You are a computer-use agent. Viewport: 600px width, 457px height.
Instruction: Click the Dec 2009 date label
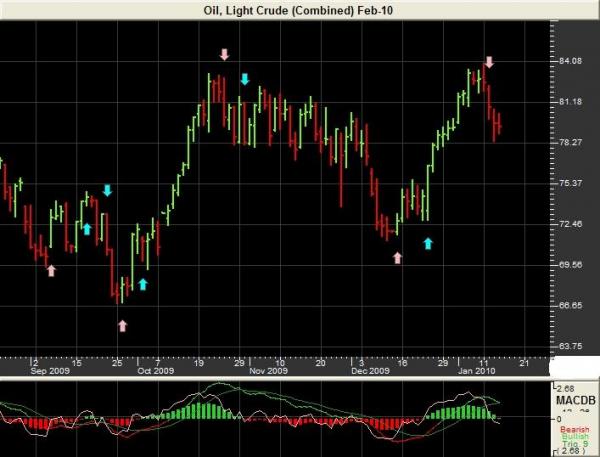point(370,371)
